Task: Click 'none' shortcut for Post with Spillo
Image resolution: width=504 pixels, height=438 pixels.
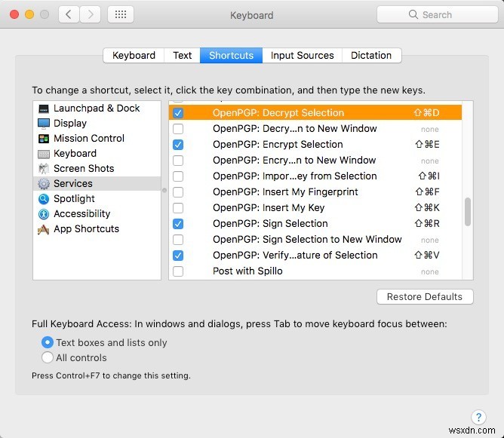Action: (430, 272)
